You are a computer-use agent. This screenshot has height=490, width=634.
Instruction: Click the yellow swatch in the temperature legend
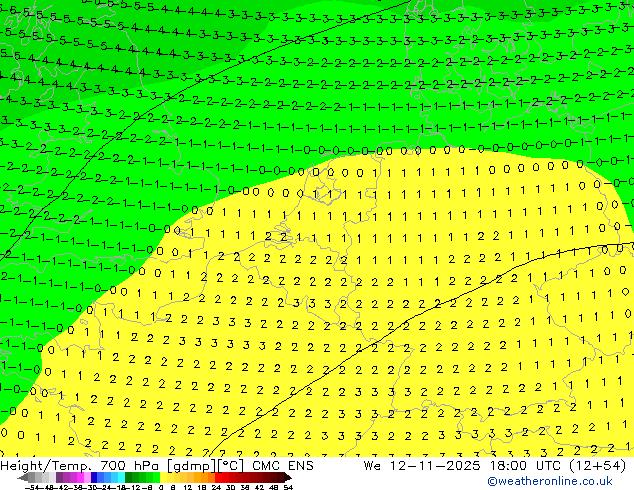coord(163,477)
